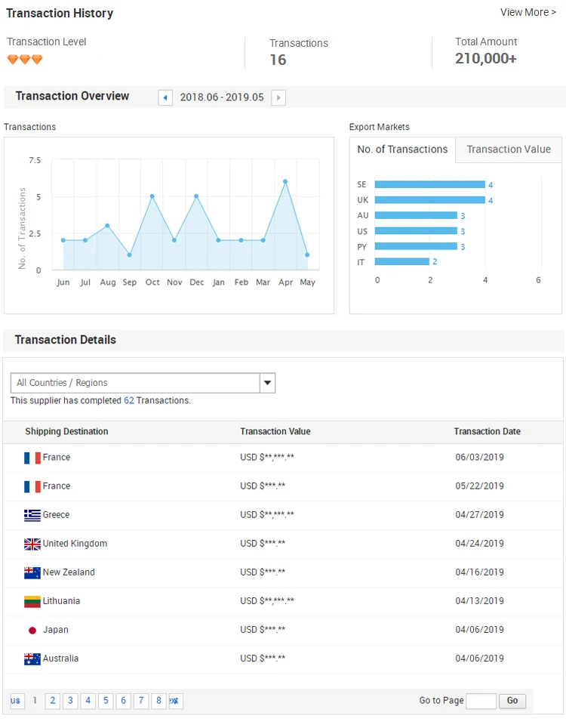Open the View More link
This screenshot has height=728, width=566.
528,12
